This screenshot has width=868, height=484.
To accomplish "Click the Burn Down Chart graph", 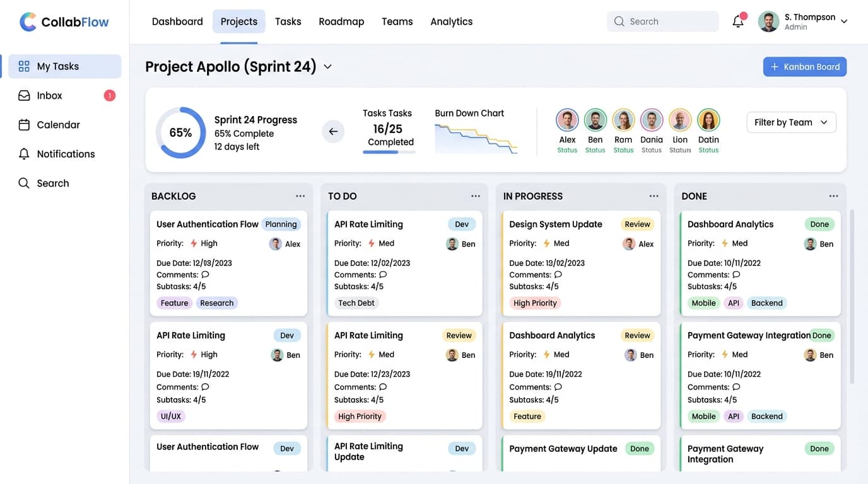I will [x=476, y=139].
